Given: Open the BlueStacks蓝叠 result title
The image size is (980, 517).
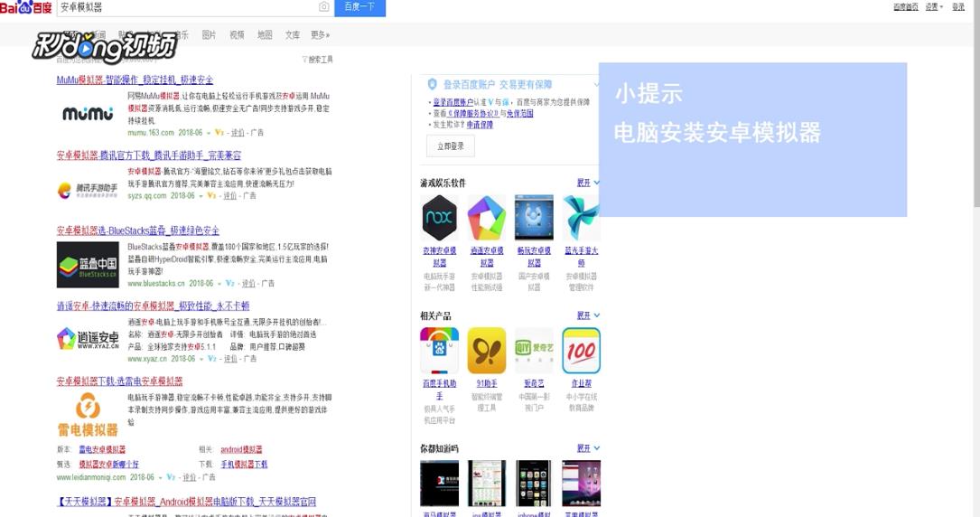Looking at the screenshot, I should [138, 230].
